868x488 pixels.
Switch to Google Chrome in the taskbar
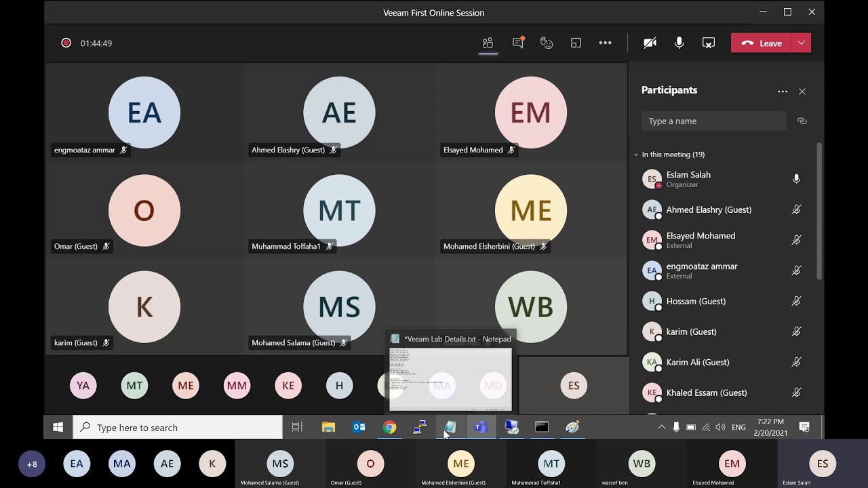(x=389, y=427)
